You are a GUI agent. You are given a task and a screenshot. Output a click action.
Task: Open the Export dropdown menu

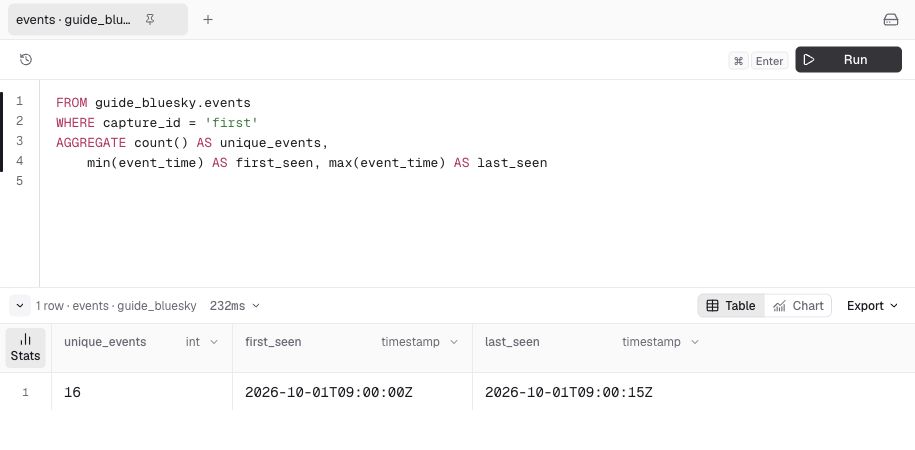tap(872, 306)
